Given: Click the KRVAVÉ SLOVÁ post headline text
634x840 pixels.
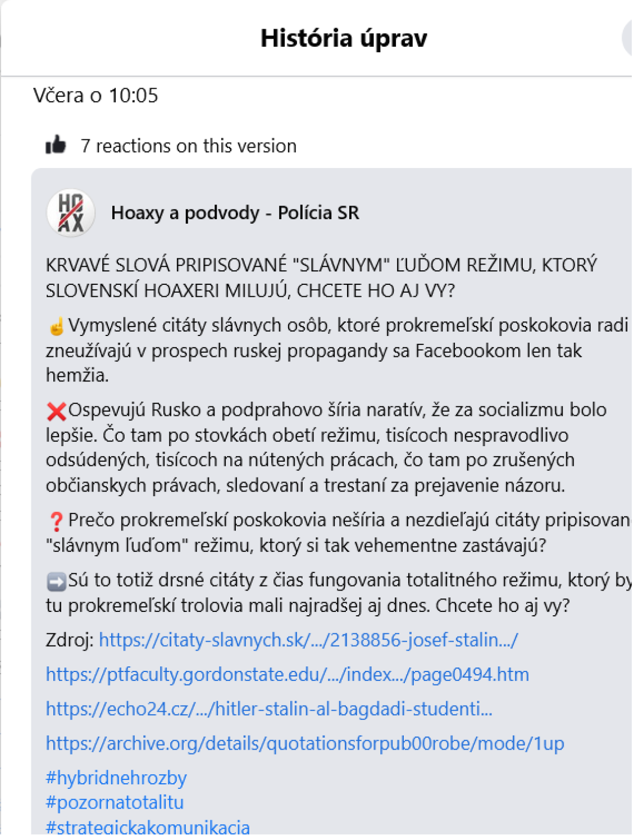Looking at the screenshot, I should click(x=321, y=278).
